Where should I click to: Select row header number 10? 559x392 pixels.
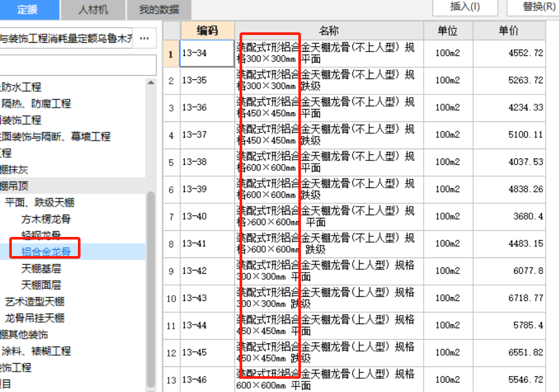[172, 298]
